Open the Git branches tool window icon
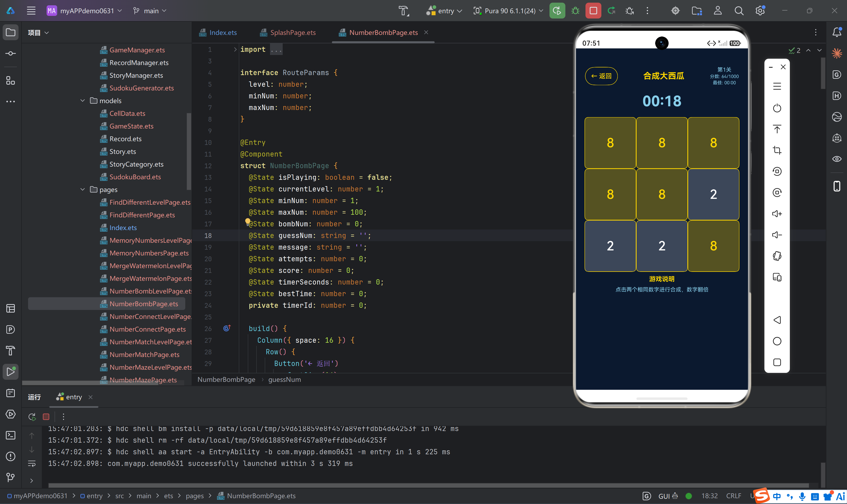 pyautogui.click(x=11, y=477)
